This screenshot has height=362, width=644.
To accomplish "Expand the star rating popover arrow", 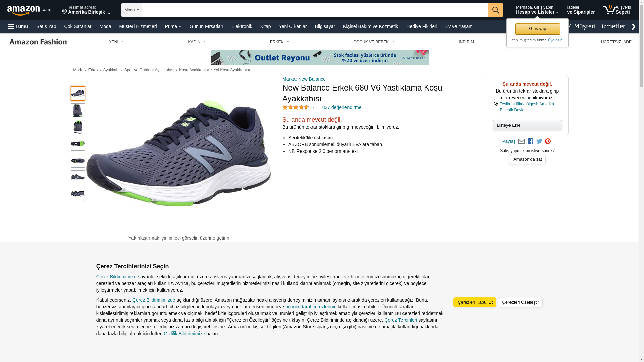I will [x=313, y=108].
